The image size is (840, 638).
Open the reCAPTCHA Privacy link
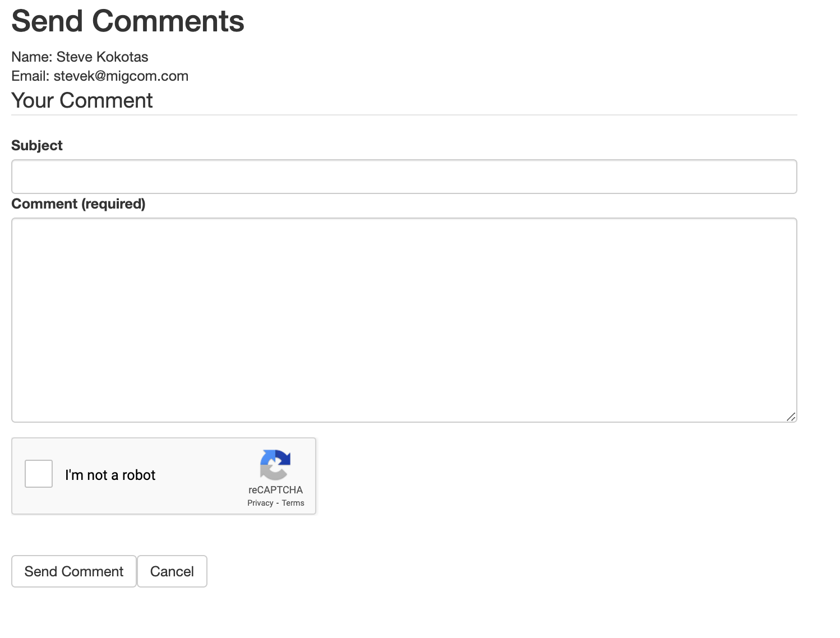tap(260, 503)
